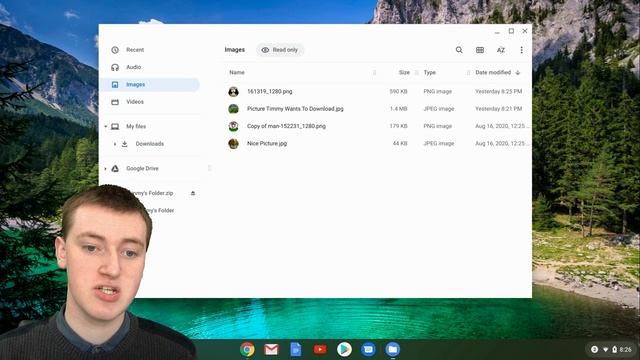Open Chrome from the shelf
The height and width of the screenshot is (360, 640).
coord(247,349)
